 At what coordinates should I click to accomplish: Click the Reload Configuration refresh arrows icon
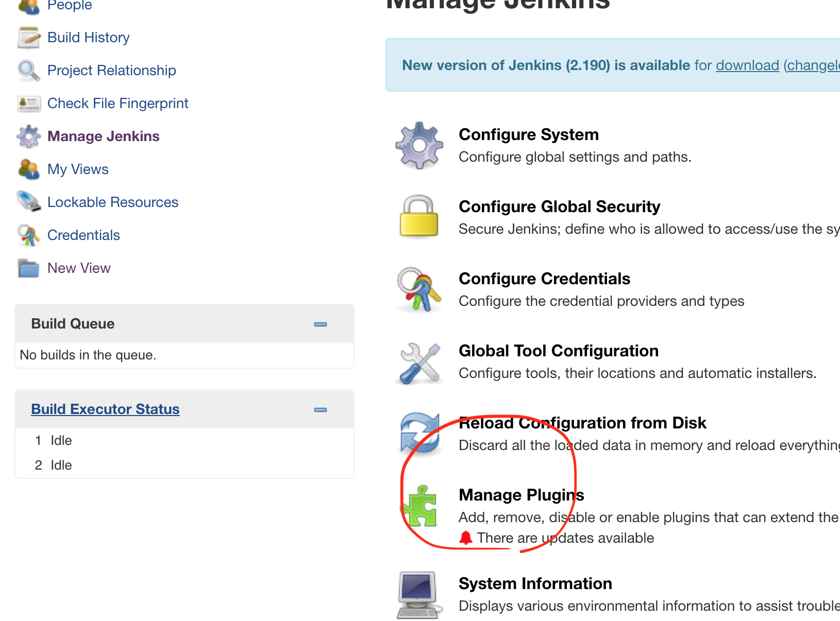[x=421, y=433]
